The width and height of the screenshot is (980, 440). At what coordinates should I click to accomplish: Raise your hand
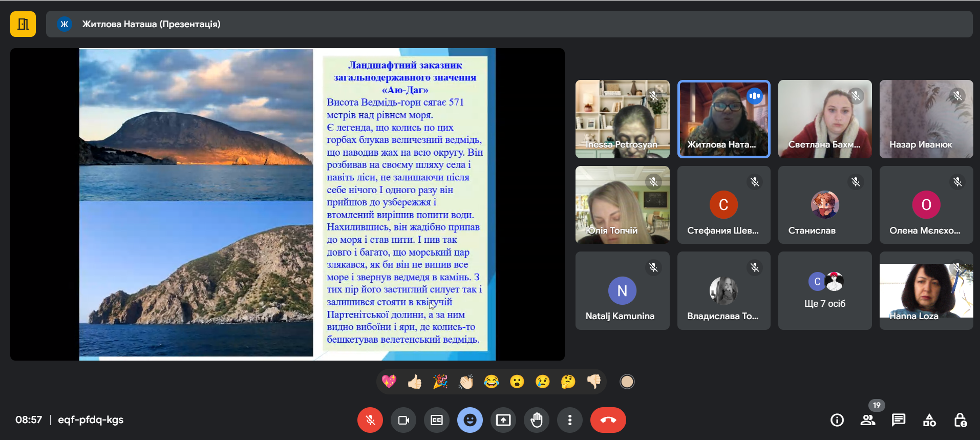537,420
